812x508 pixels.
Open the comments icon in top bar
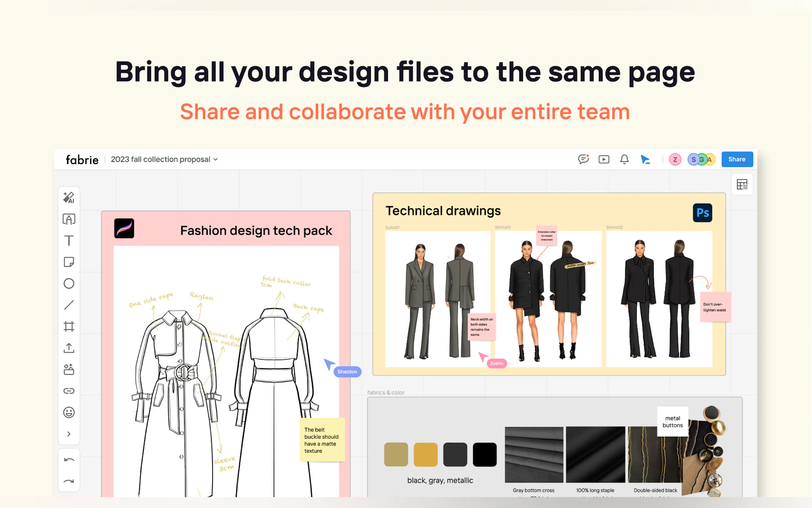583,159
